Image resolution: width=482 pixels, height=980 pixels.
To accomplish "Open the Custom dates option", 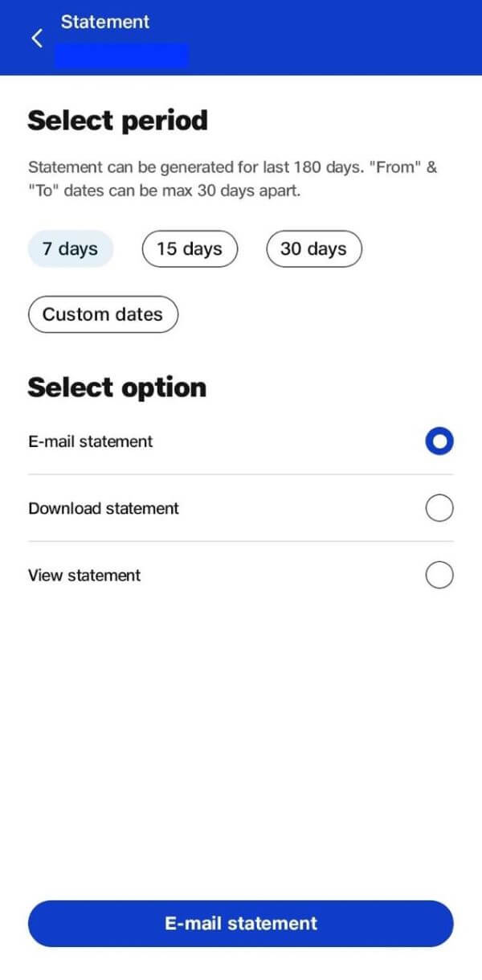I will tap(102, 314).
